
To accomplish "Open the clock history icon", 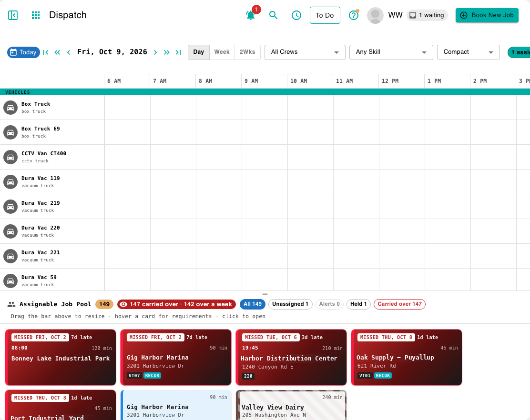I will click(x=296, y=15).
